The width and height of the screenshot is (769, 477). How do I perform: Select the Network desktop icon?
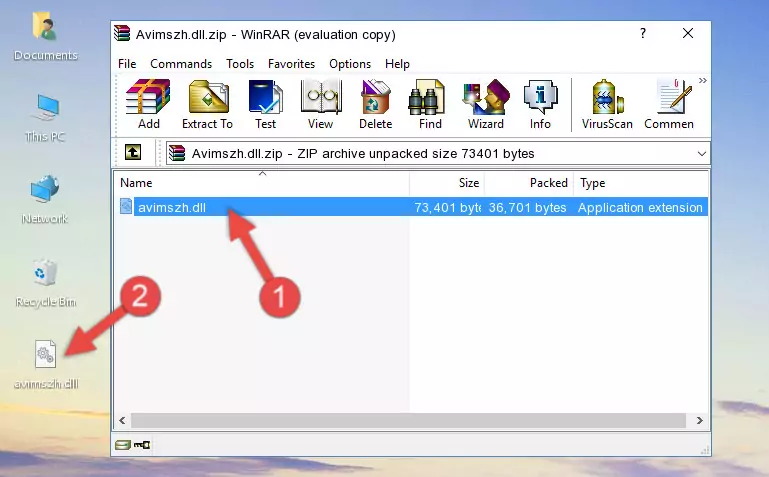pos(45,200)
